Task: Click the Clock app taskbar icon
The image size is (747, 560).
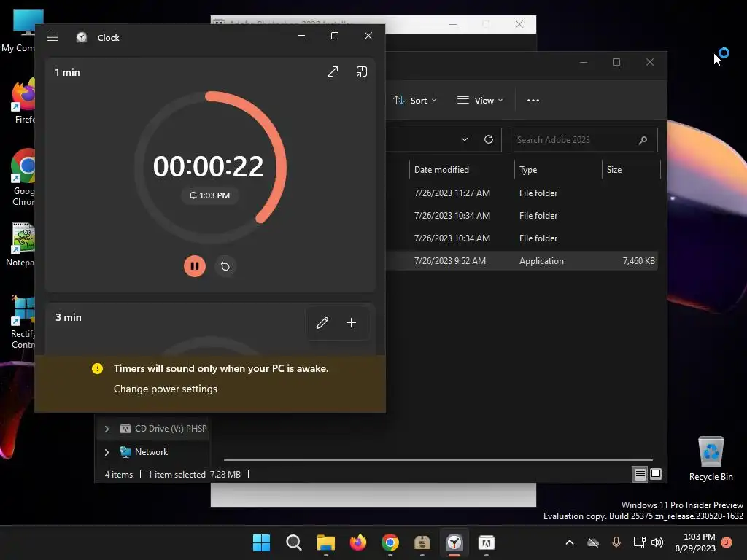Action: [454, 542]
